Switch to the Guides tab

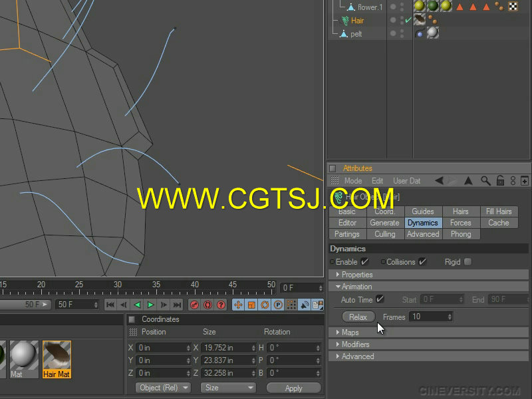[423, 211]
